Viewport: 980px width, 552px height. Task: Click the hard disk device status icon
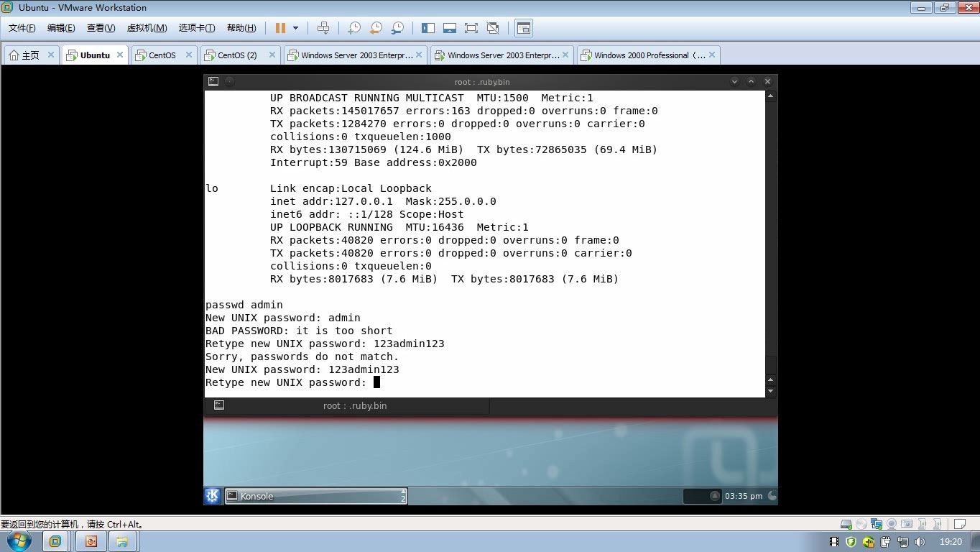click(x=846, y=524)
